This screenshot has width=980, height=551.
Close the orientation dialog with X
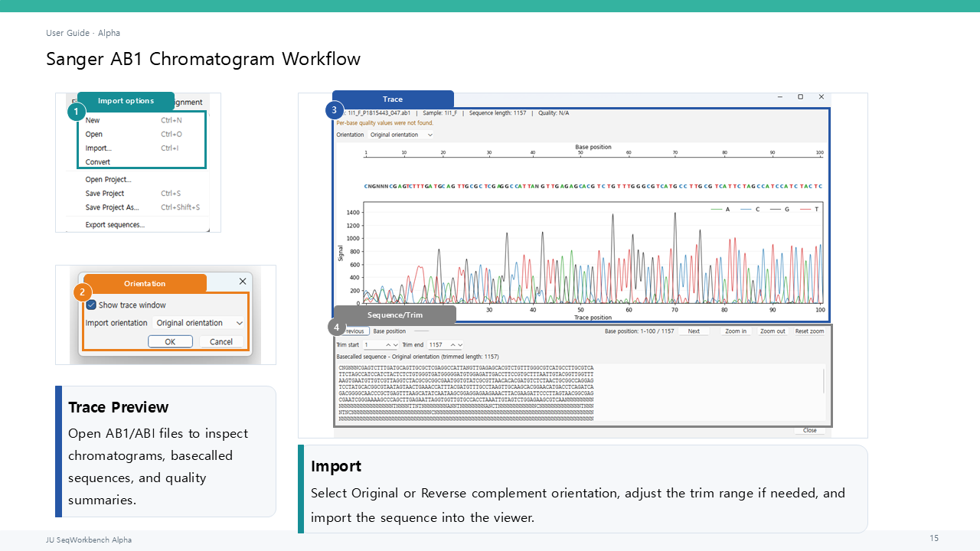243,282
